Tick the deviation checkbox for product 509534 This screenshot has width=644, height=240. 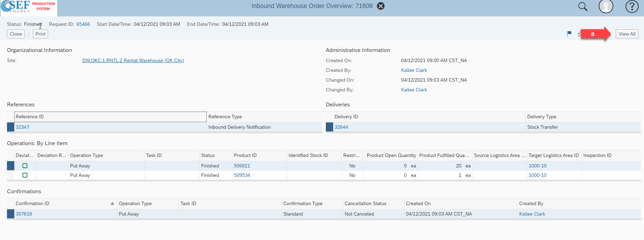click(x=25, y=175)
